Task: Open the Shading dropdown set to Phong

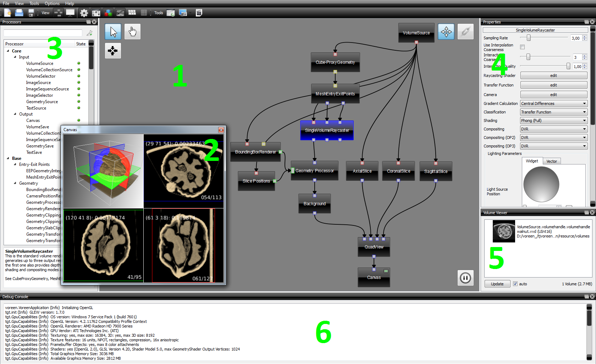Action: (553, 121)
